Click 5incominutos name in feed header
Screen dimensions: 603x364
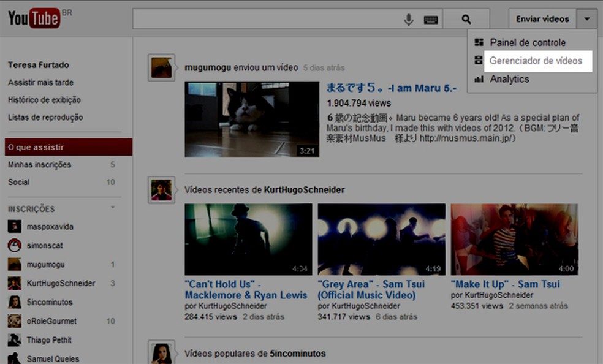pos(298,354)
